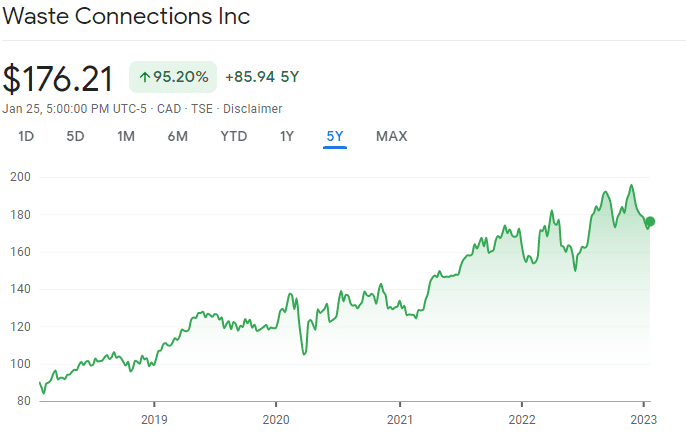Switch to the 5D range tab
This screenshot has width=686, height=442.
pyautogui.click(x=75, y=136)
